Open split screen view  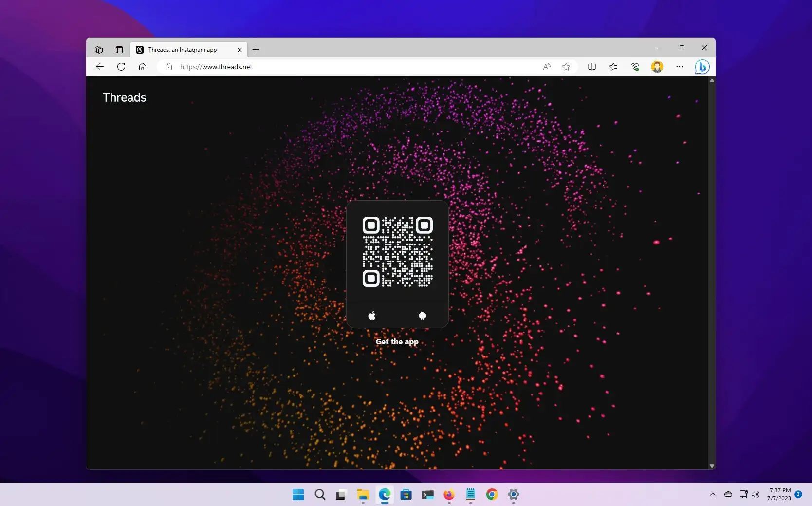[x=592, y=67]
